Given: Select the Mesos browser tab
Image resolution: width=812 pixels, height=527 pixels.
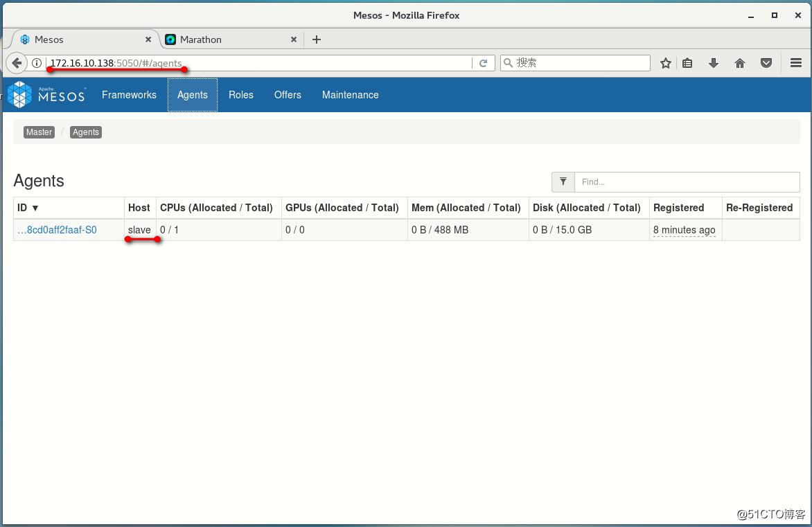Looking at the screenshot, I should tap(83, 39).
